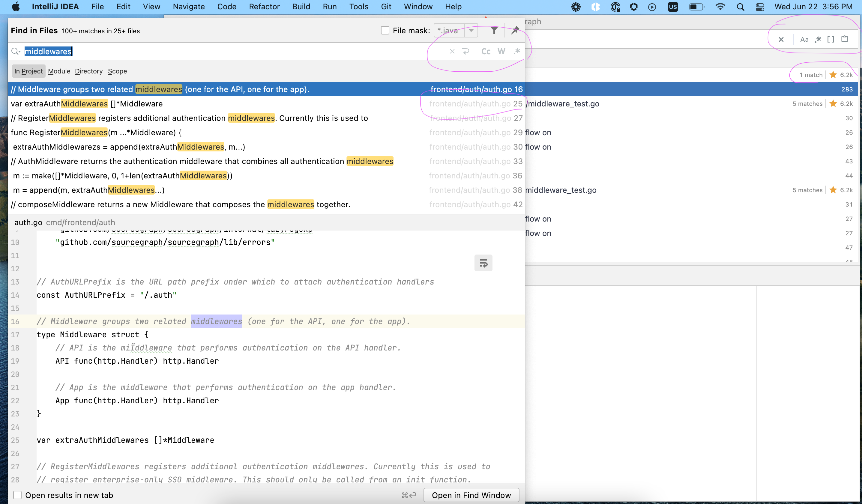Clear query in the Sourcegraph search window

tap(781, 39)
